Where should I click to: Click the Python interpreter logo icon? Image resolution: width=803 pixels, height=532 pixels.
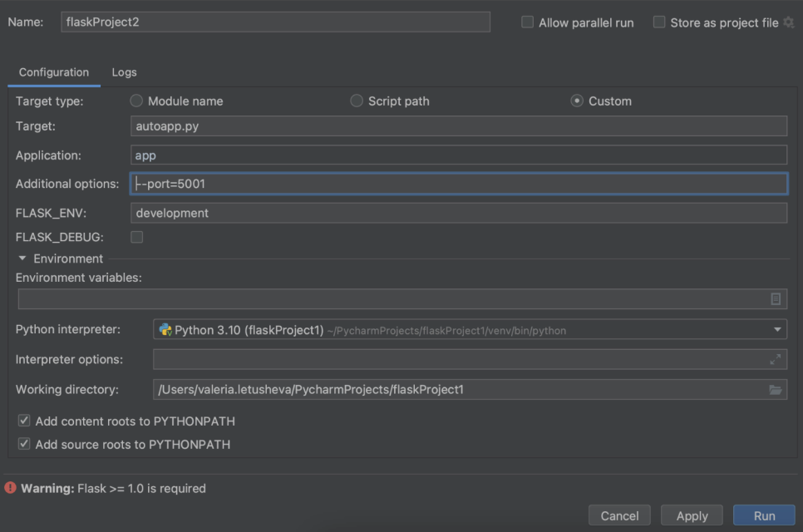[165, 330]
